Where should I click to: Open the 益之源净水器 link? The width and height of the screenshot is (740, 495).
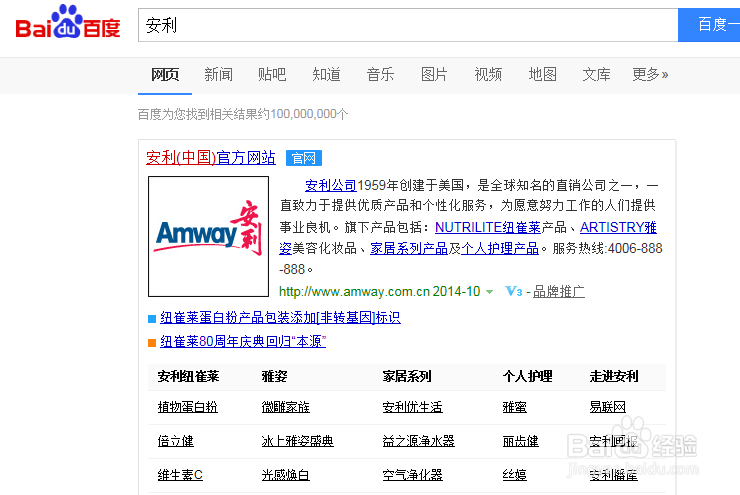pos(419,441)
